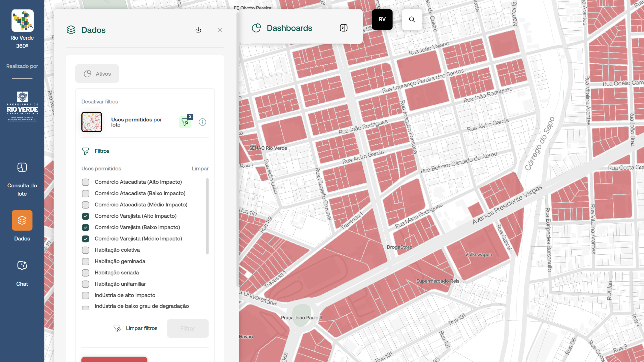Click the Volkswagen map label
This screenshot has height=362, width=644.
[x=479, y=254]
